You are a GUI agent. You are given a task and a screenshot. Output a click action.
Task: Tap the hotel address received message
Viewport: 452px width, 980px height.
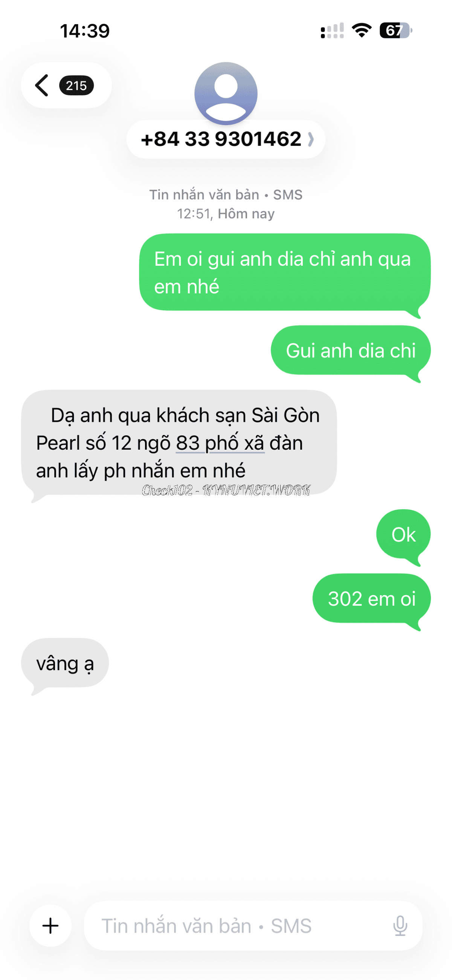click(x=179, y=443)
